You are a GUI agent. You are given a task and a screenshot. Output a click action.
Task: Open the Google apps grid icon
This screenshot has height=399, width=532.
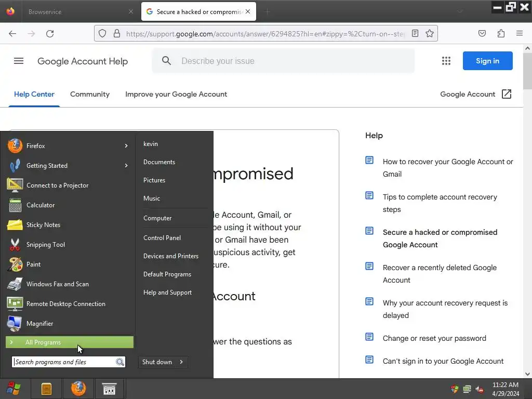[446, 61]
